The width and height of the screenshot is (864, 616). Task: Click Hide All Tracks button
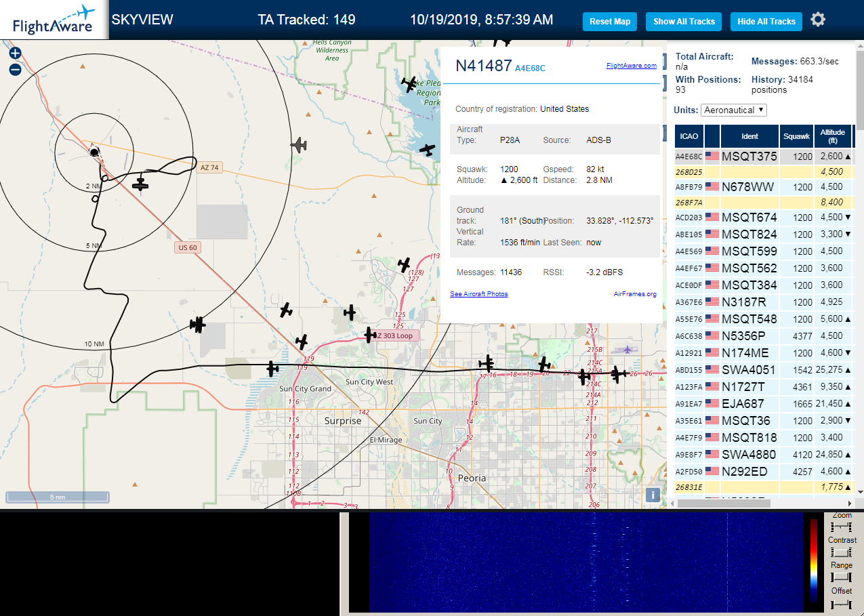point(766,22)
